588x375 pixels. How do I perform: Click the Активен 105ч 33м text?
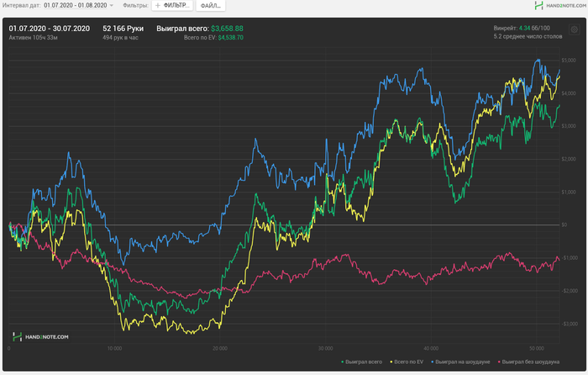point(33,38)
